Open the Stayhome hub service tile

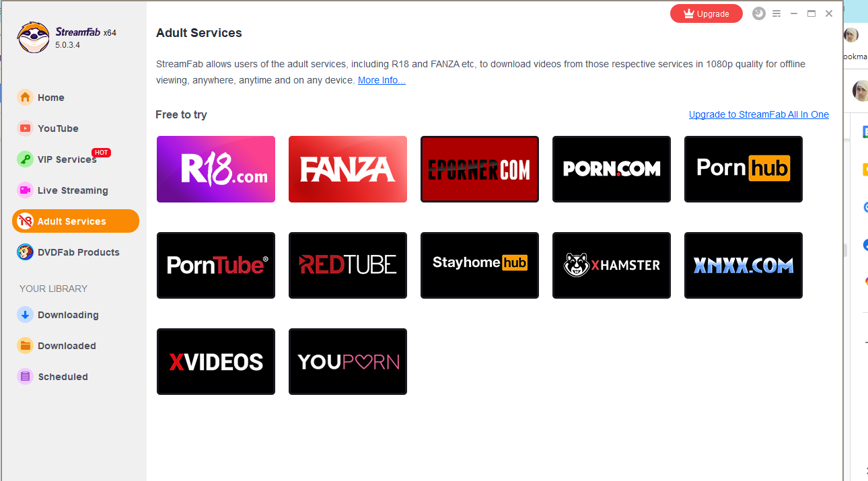[x=480, y=265]
